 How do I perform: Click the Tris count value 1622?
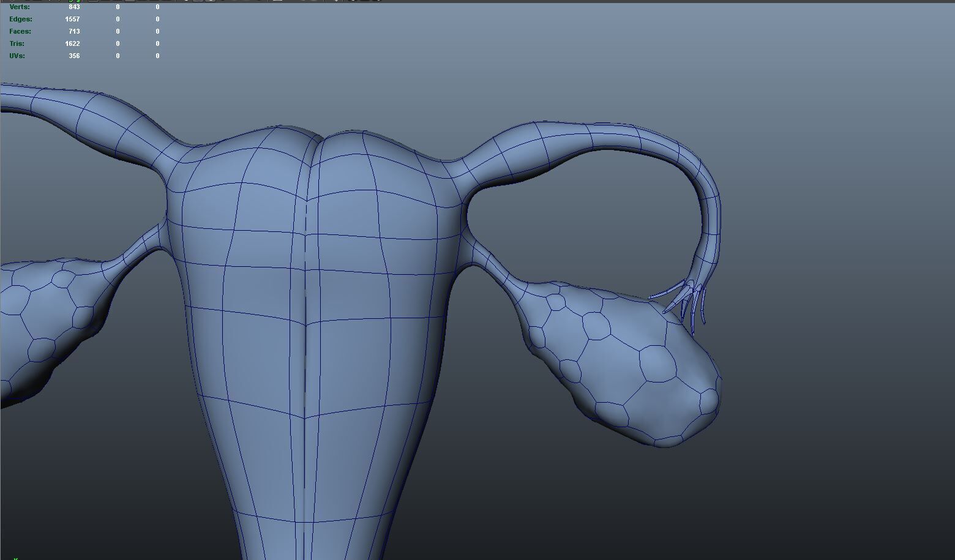pyautogui.click(x=72, y=43)
